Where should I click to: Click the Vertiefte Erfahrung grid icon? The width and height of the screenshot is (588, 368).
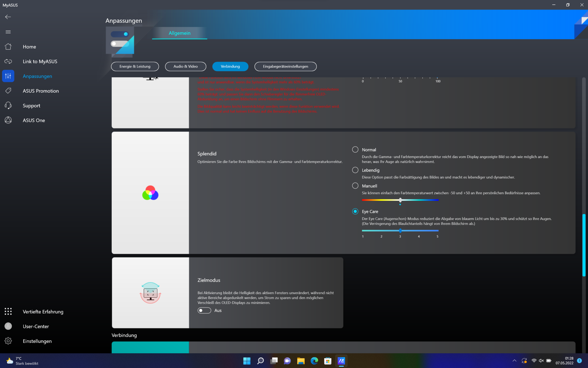(x=8, y=312)
